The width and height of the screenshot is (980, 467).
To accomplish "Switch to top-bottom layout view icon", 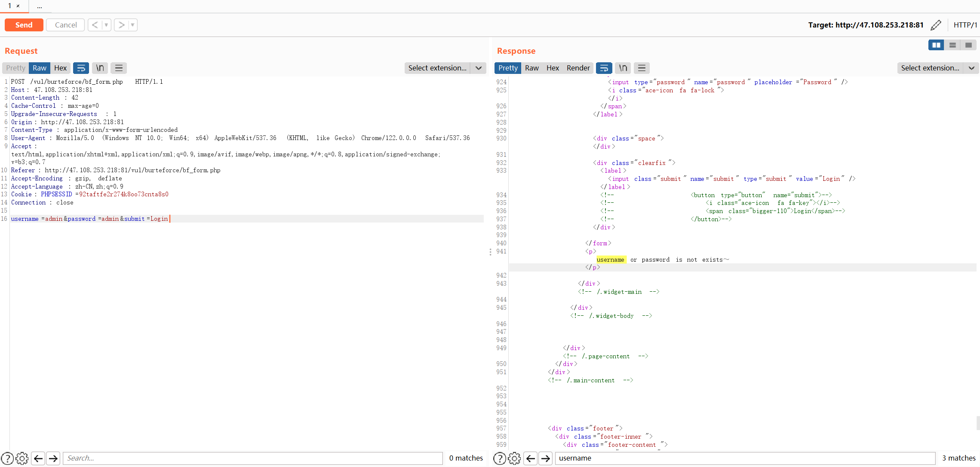I will point(952,45).
